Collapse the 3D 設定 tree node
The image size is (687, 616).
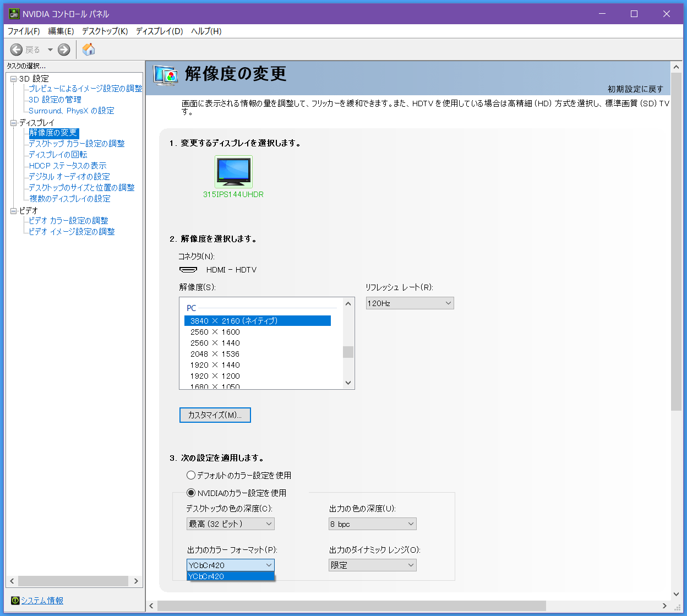[x=14, y=79]
